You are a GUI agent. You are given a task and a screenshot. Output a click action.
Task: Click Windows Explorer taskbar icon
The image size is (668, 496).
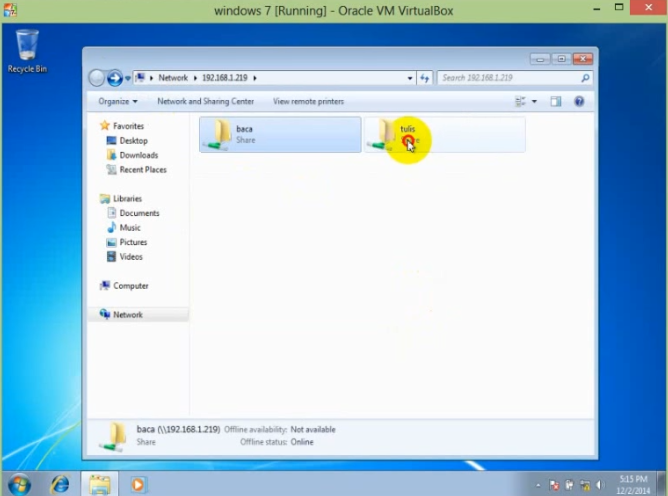(100, 484)
